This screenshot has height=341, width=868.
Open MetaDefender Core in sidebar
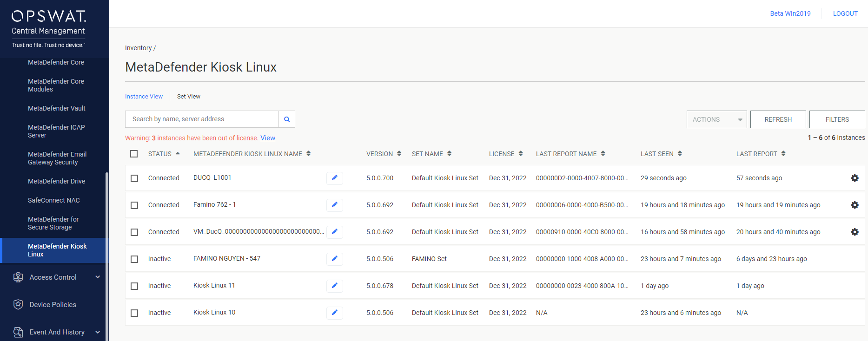tap(56, 62)
